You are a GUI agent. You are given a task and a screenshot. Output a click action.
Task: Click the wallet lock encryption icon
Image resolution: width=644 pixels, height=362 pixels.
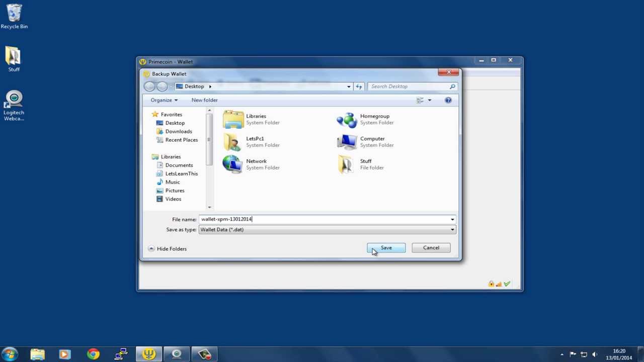pos(491,284)
